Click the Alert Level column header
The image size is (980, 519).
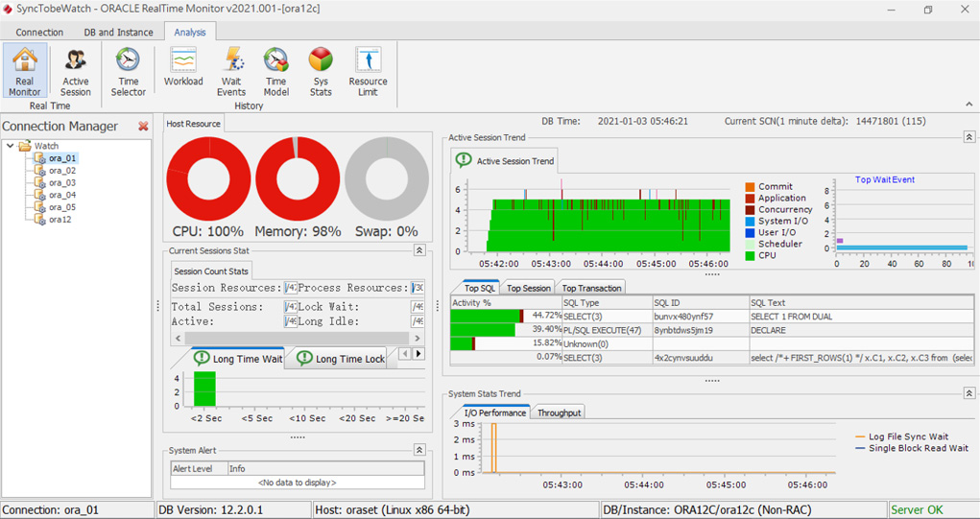pyautogui.click(x=199, y=468)
